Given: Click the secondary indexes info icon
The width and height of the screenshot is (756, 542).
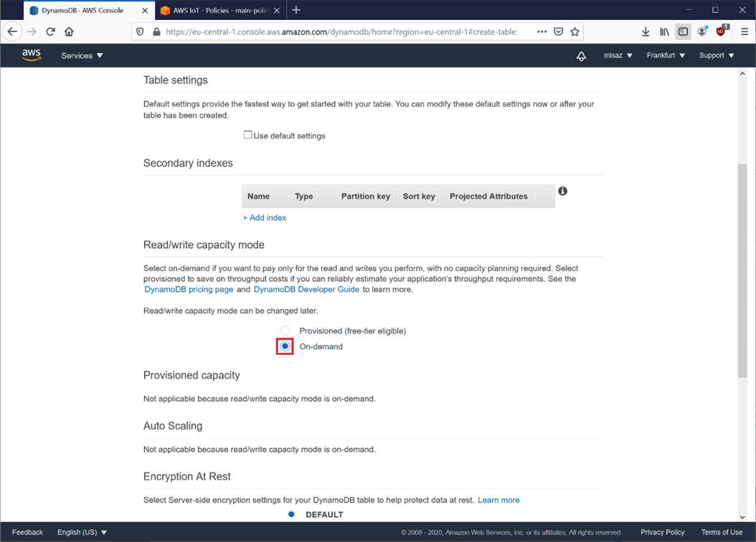Looking at the screenshot, I should point(562,191).
